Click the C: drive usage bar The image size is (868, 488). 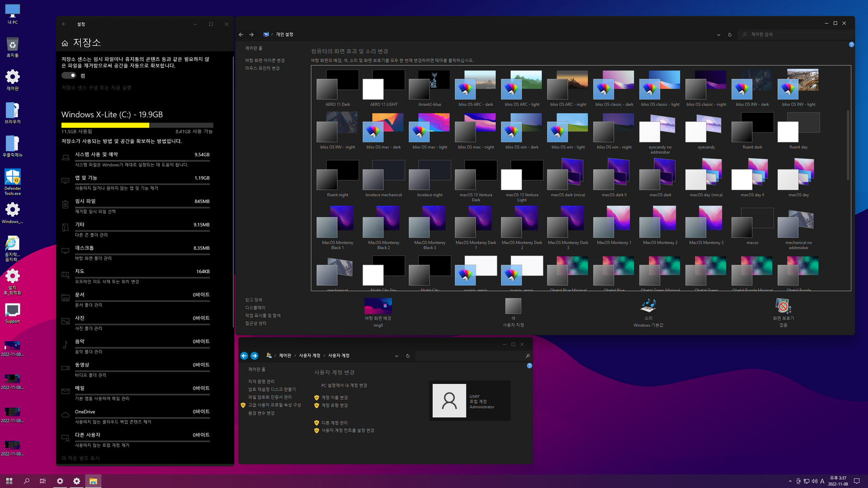tap(137, 125)
